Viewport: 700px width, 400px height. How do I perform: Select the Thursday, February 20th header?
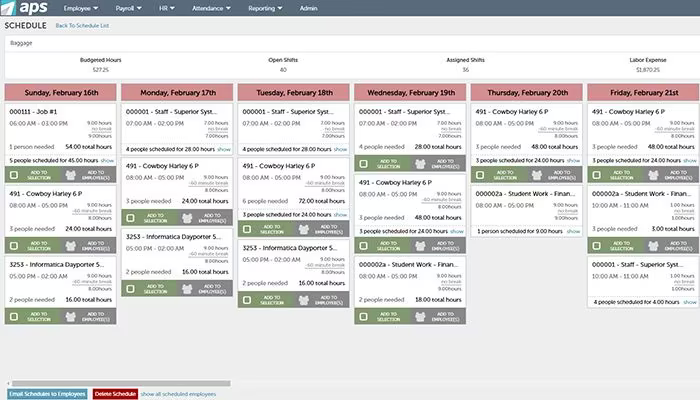click(x=527, y=92)
